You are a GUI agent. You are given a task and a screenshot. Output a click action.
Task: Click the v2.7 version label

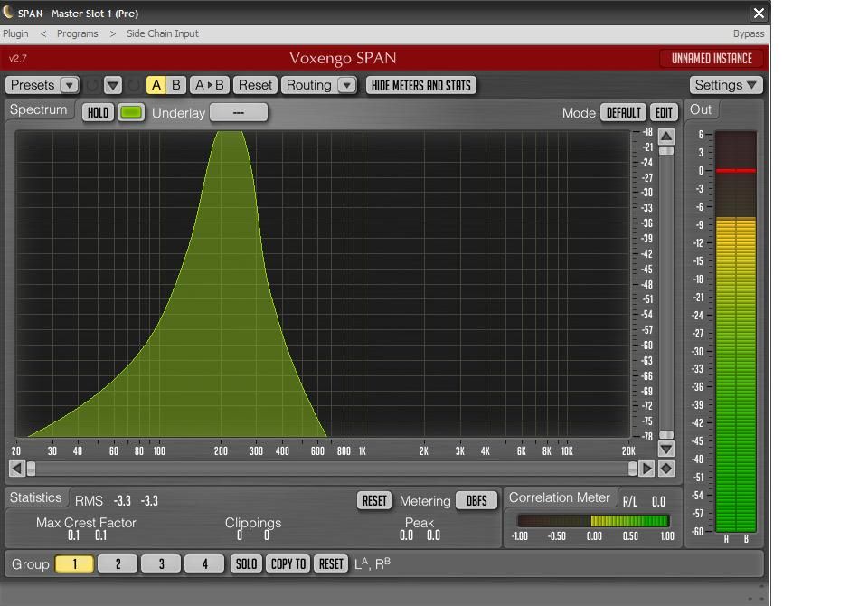pyautogui.click(x=18, y=58)
